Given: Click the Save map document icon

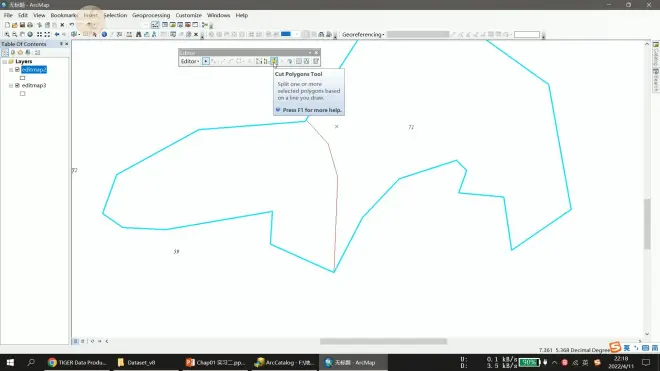Looking at the screenshot, I should (x=22, y=25).
